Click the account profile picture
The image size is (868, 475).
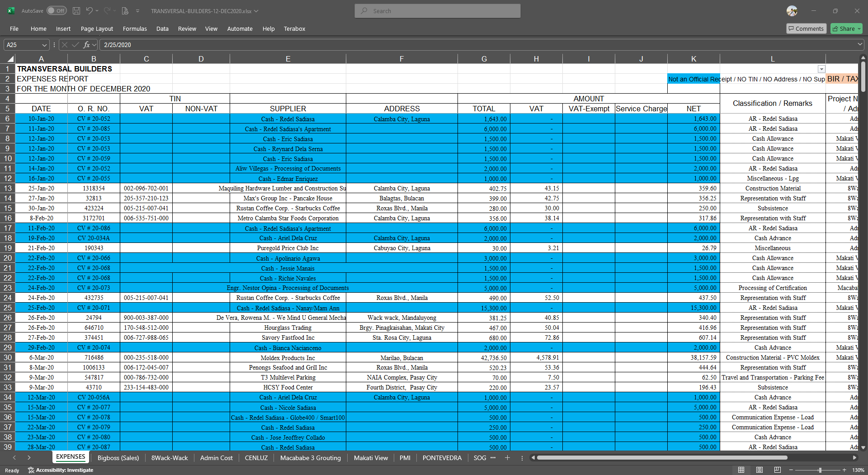(792, 11)
